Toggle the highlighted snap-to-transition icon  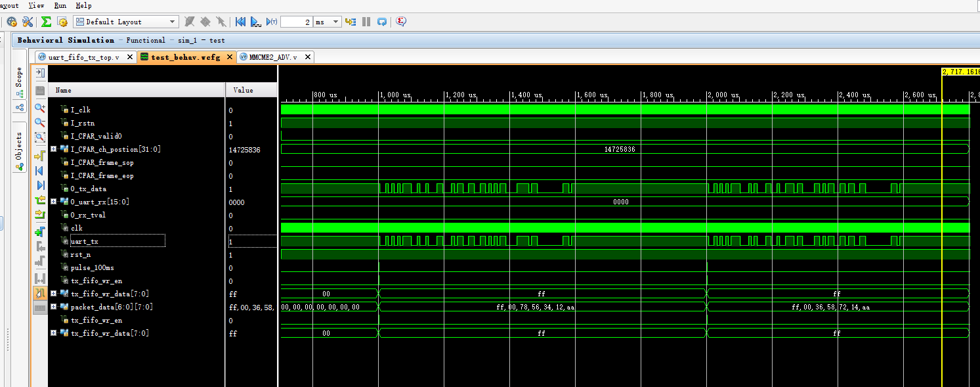(40, 294)
